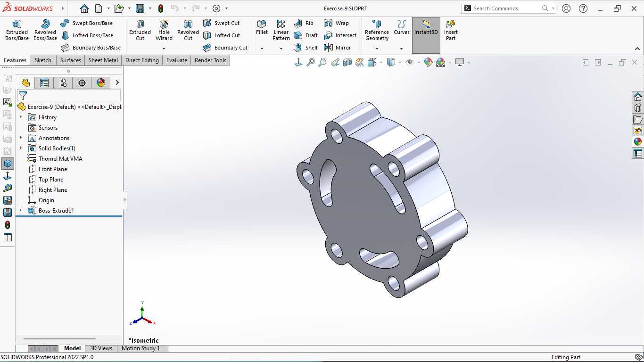
Task: Select the Linear Pattern tool
Action: point(281,30)
